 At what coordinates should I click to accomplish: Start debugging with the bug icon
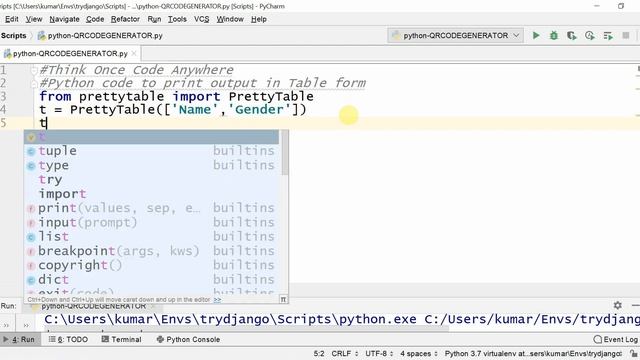pos(554,36)
